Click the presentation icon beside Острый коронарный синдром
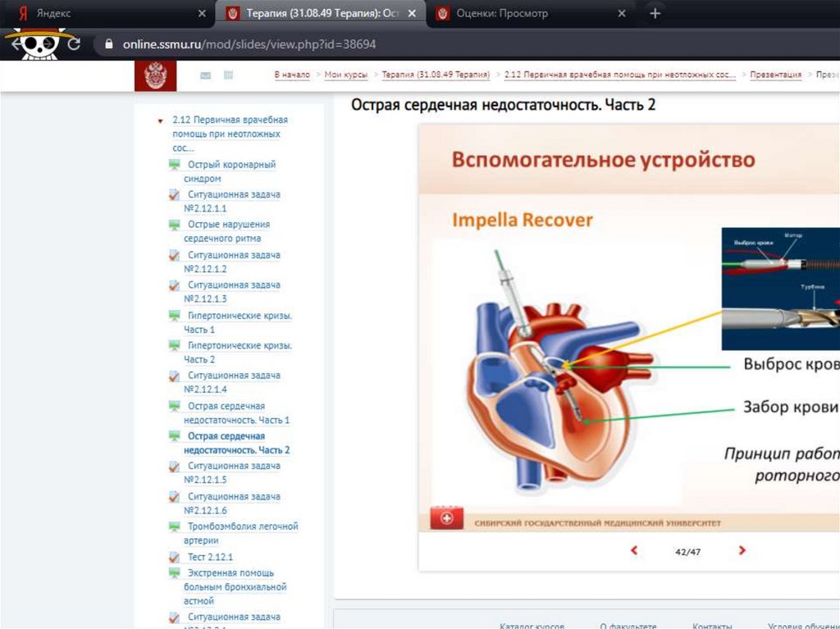Image resolution: width=840 pixels, height=629 pixels. pyautogui.click(x=174, y=165)
